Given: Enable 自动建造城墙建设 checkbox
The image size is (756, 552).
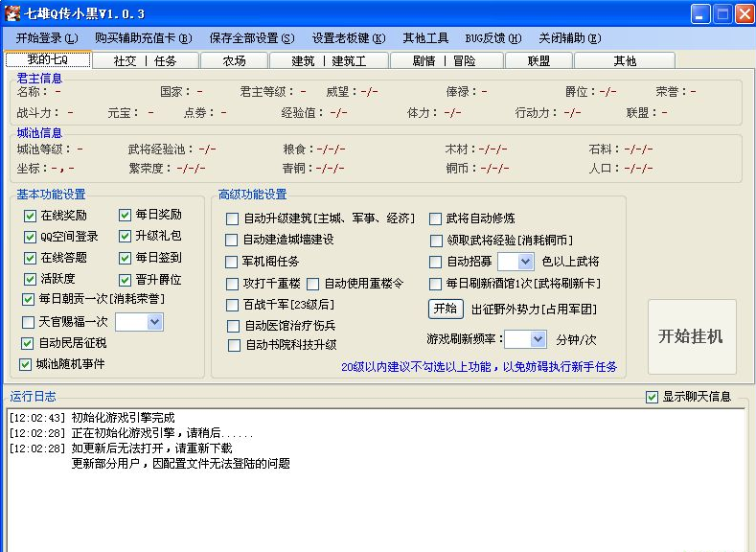Looking at the screenshot, I should [x=232, y=241].
